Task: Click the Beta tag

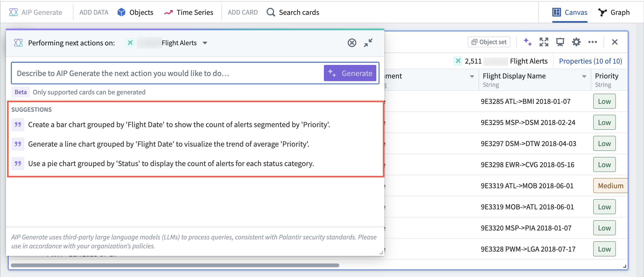Action: coord(21,92)
